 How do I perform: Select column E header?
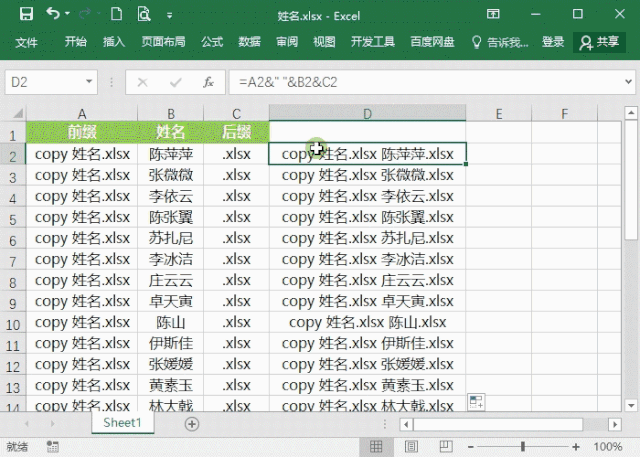point(499,113)
